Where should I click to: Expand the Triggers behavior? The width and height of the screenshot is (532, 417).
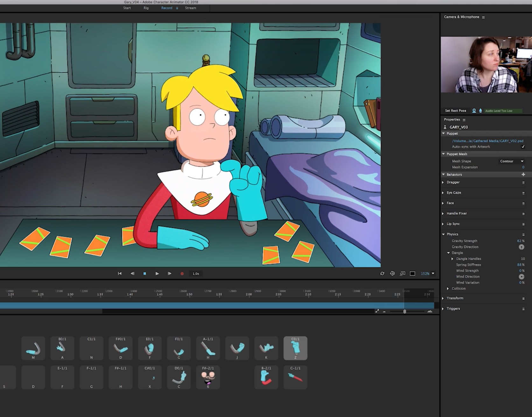[x=443, y=309]
